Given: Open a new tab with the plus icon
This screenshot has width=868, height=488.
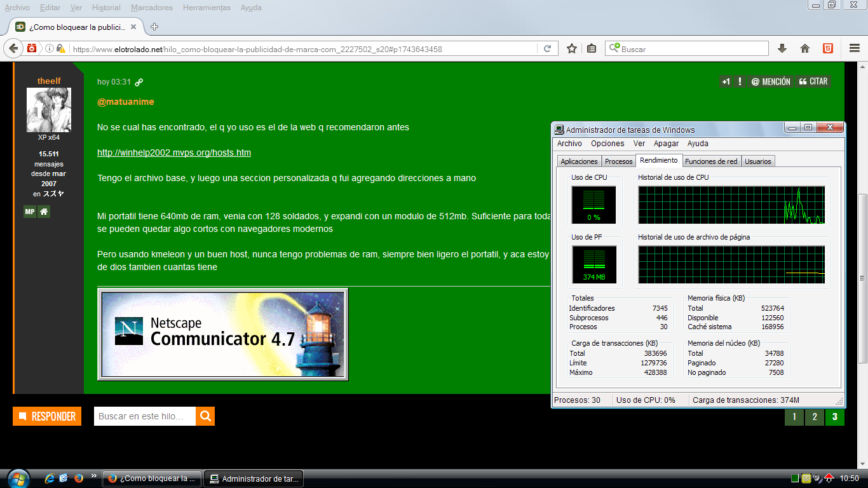Looking at the screenshot, I should [x=154, y=27].
